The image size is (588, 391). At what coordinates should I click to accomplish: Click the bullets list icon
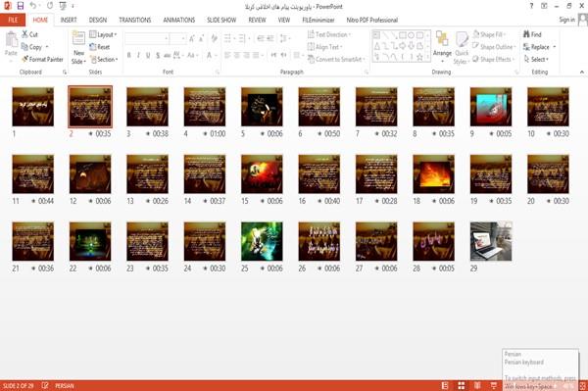coord(228,38)
